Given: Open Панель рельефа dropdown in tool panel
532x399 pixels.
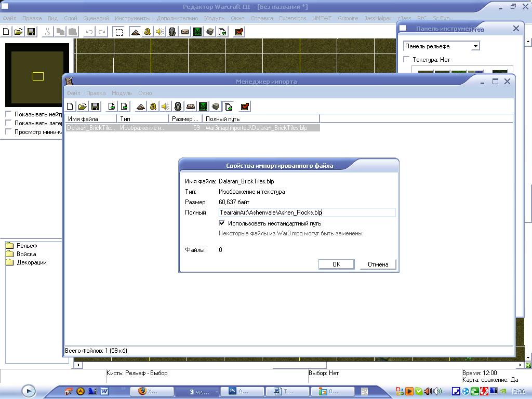Looking at the screenshot, I should [476, 46].
